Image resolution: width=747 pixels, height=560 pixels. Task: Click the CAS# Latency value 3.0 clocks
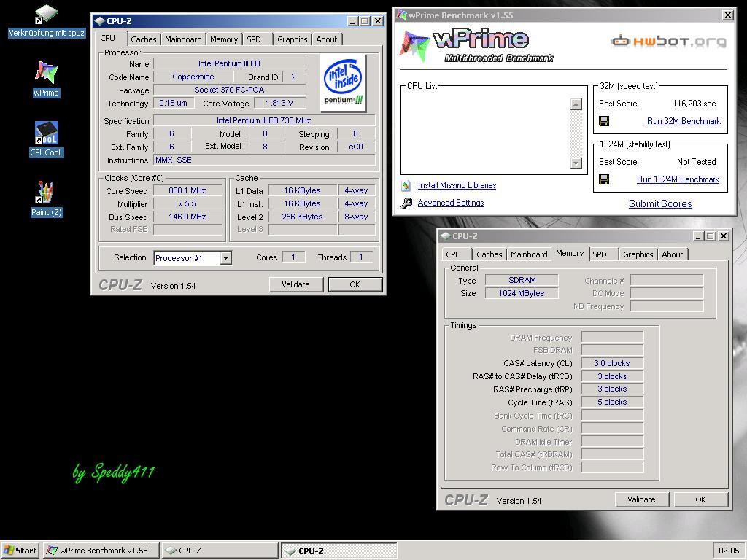(612, 363)
